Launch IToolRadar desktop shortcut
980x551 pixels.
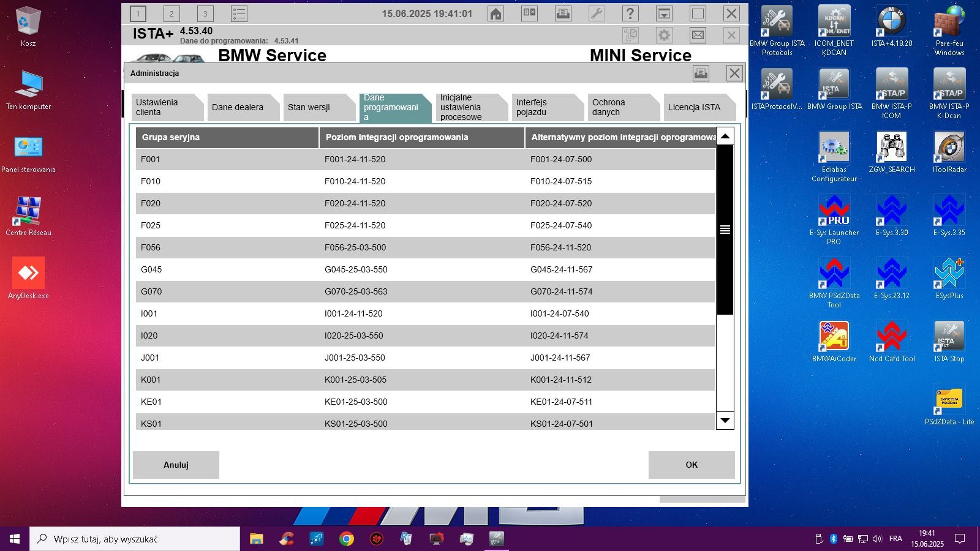949,153
